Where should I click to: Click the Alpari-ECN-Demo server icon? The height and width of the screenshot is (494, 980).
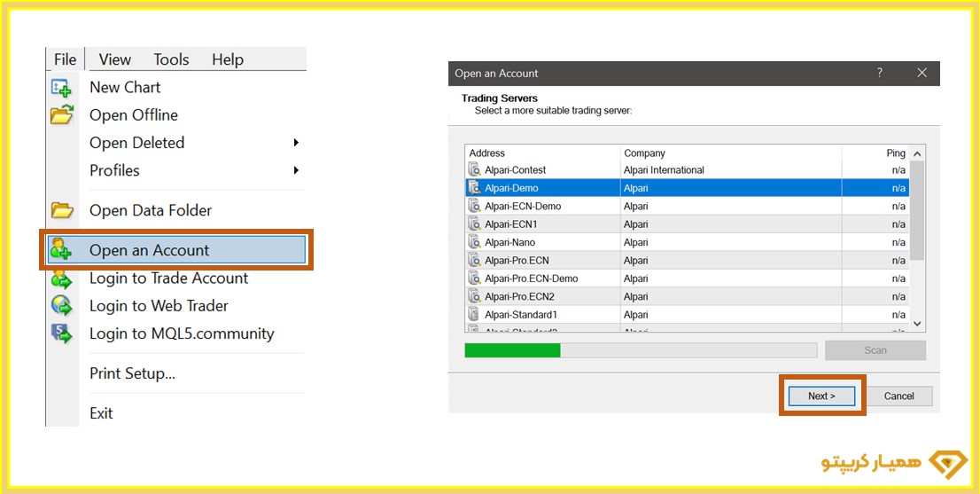[474, 206]
